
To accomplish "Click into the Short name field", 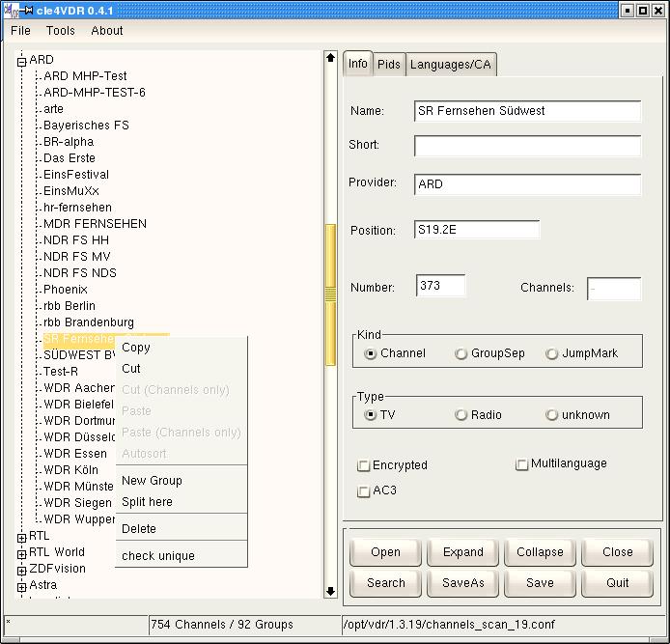I will tap(527, 146).
